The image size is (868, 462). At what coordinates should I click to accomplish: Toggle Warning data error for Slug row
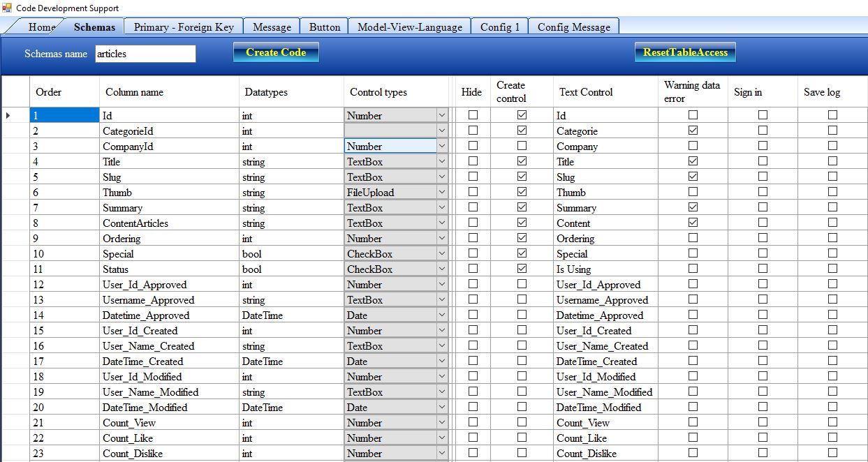pos(693,177)
